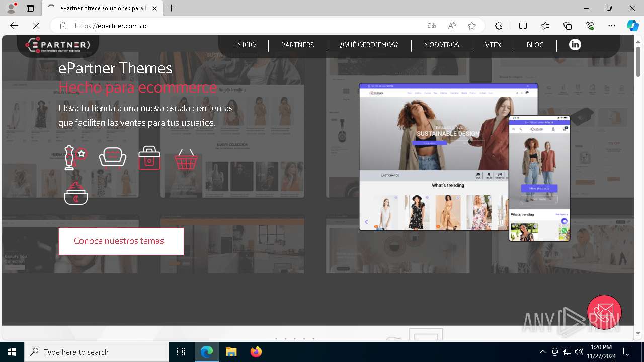Open the Copilot sidebar icon
The height and width of the screenshot is (362, 644).
pos(633,26)
